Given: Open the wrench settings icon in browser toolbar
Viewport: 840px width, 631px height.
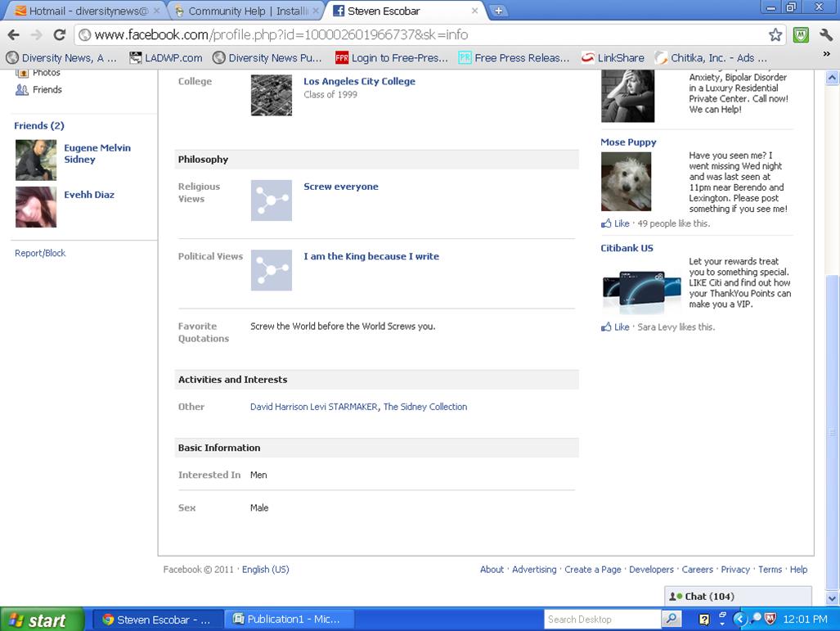Looking at the screenshot, I should [826, 36].
